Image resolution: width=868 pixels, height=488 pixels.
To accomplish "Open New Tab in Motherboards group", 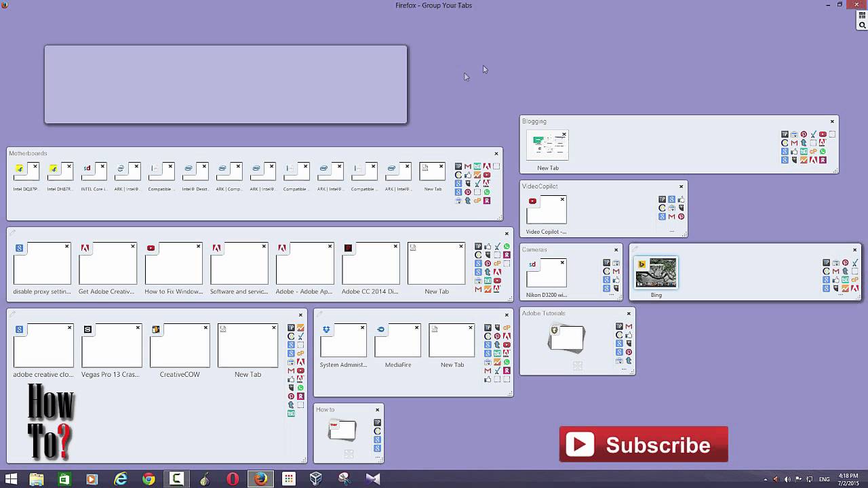I will pyautogui.click(x=433, y=172).
